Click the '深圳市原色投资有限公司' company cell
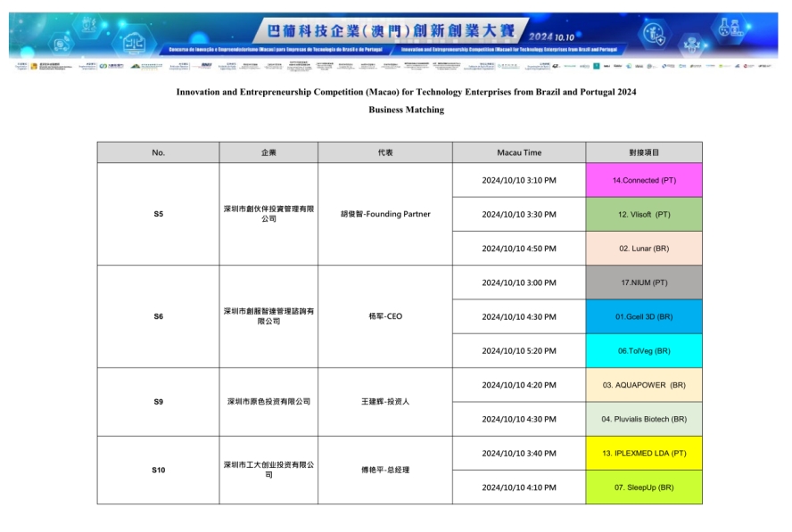This screenshot has height=532, width=792. tap(268, 402)
